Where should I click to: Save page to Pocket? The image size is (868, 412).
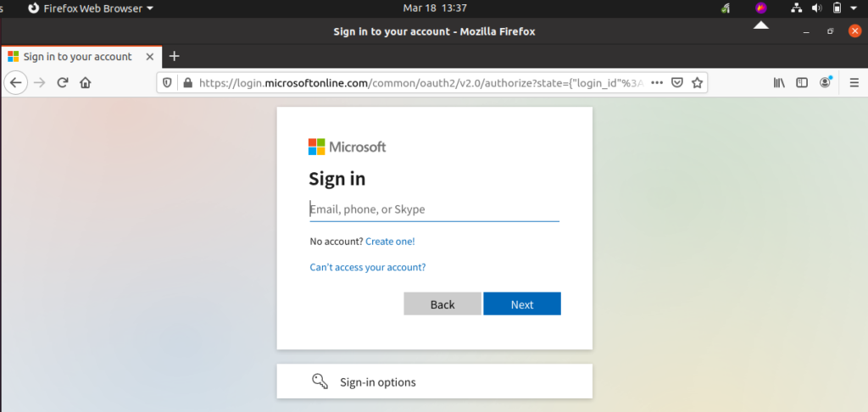[676, 83]
